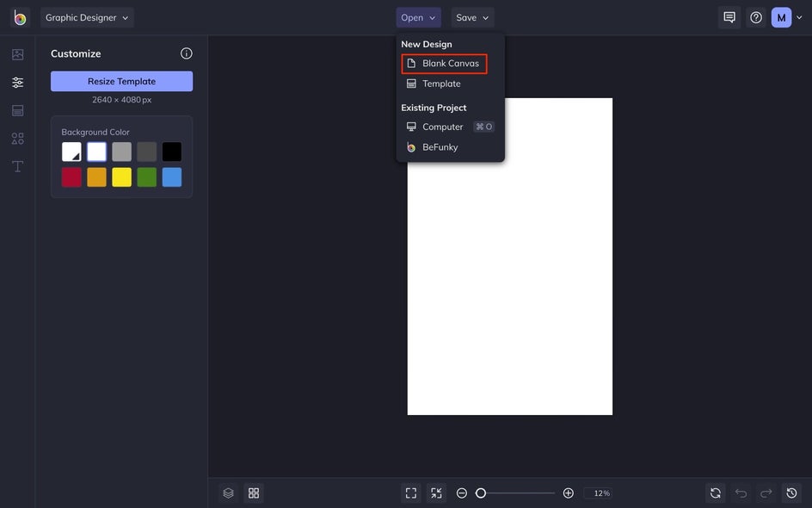This screenshot has width=812, height=508.
Task: Click the BeFunky logo icon
Action: (x=20, y=17)
